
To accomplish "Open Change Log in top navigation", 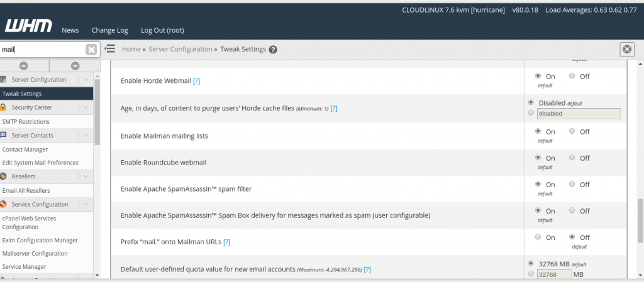I will pos(109,30).
